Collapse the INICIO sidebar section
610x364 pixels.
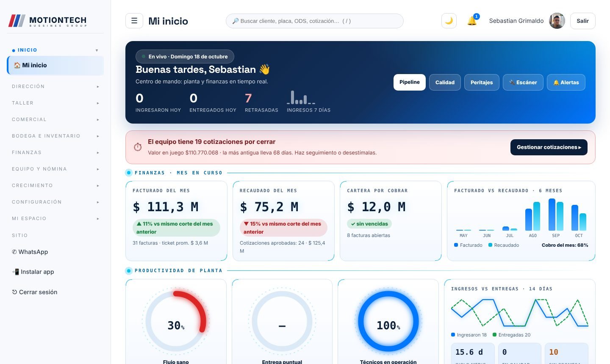click(x=55, y=50)
